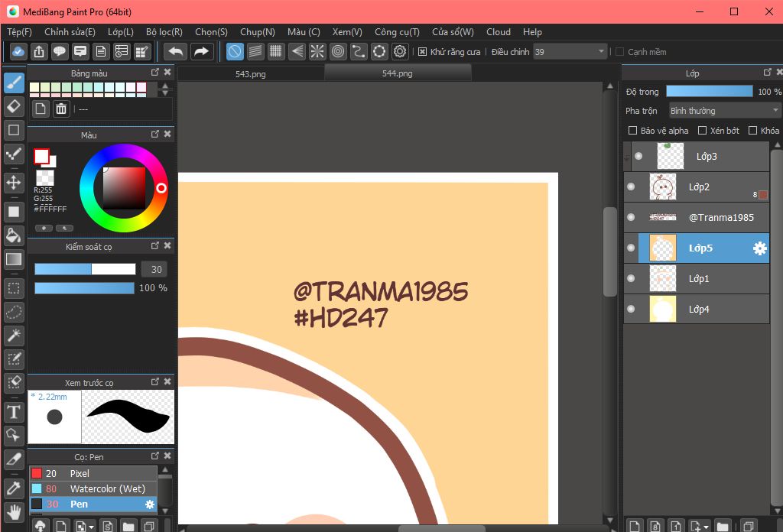Click the export share icon
Viewport: 783px width, 532px height.
pos(39,51)
